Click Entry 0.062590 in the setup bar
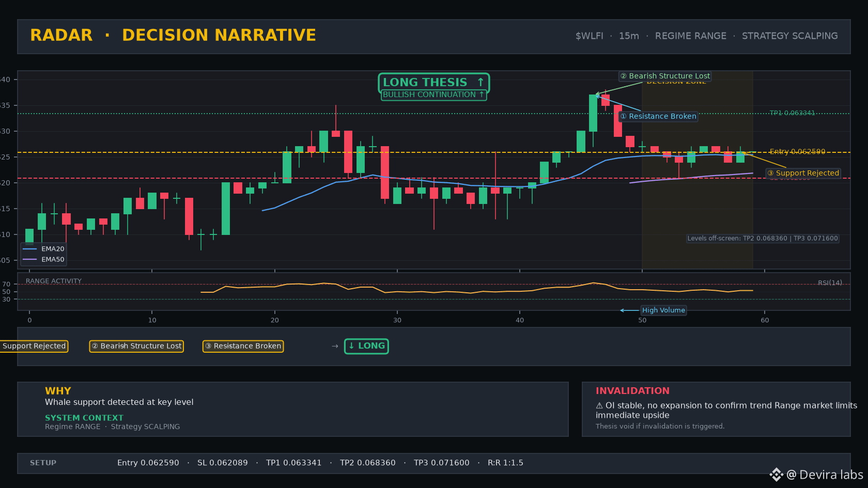The image size is (868, 488). [148, 463]
